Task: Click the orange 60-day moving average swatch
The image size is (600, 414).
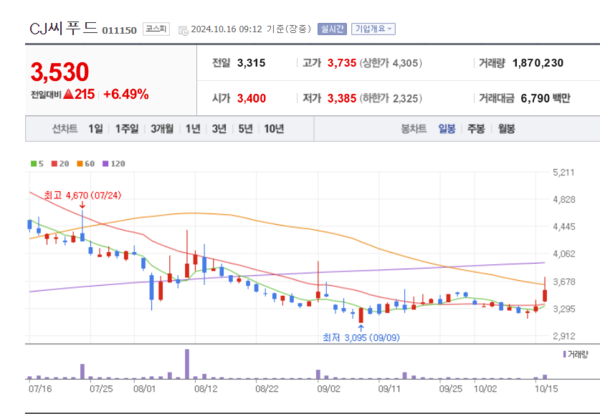Action: pos(80,164)
